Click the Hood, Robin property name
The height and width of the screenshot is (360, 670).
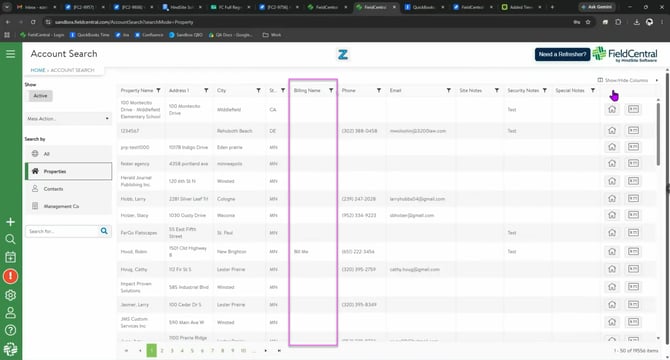134,252
